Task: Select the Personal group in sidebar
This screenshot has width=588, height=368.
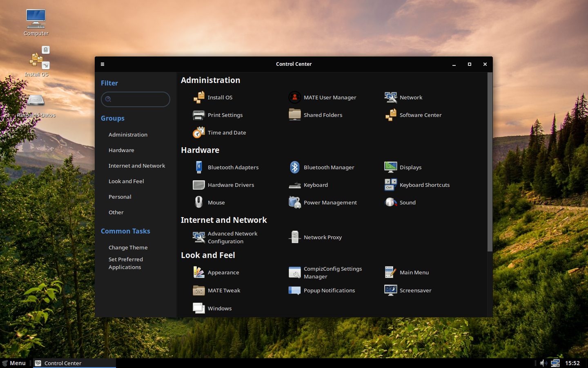Action: point(120,197)
